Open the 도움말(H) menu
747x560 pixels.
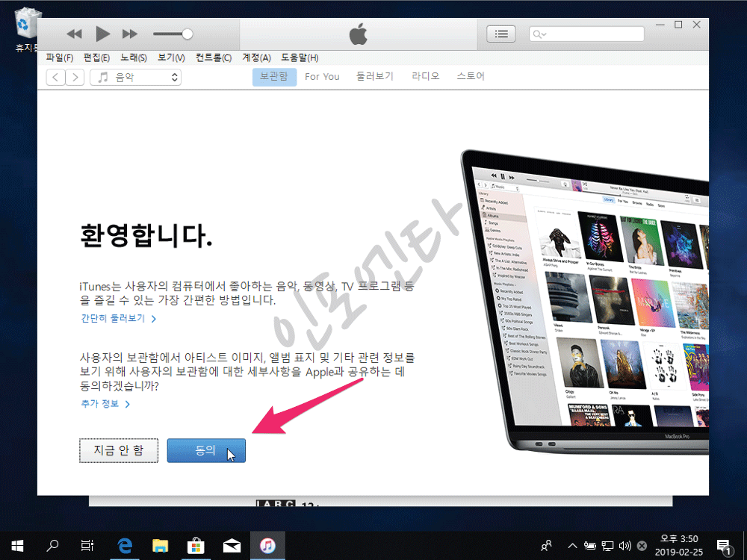[x=300, y=57]
